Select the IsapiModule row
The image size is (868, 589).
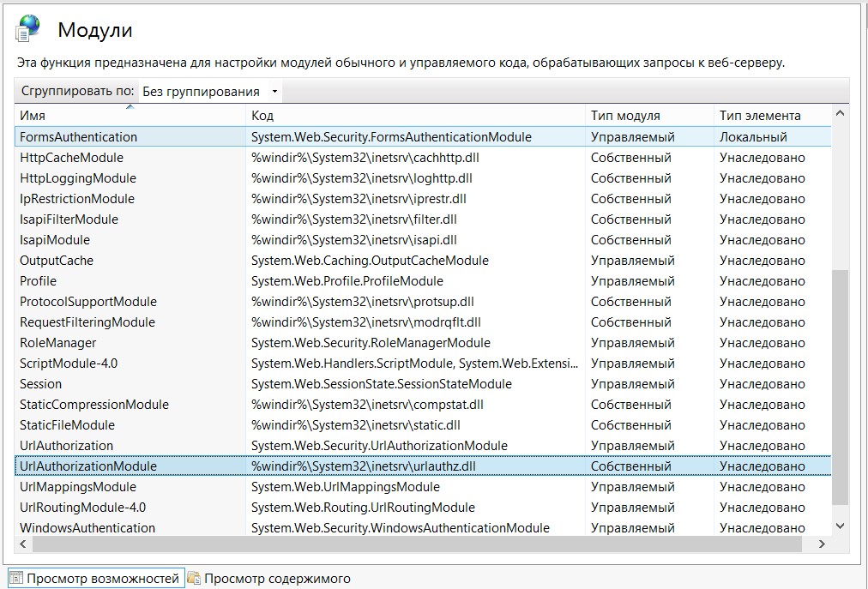[x=423, y=240]
